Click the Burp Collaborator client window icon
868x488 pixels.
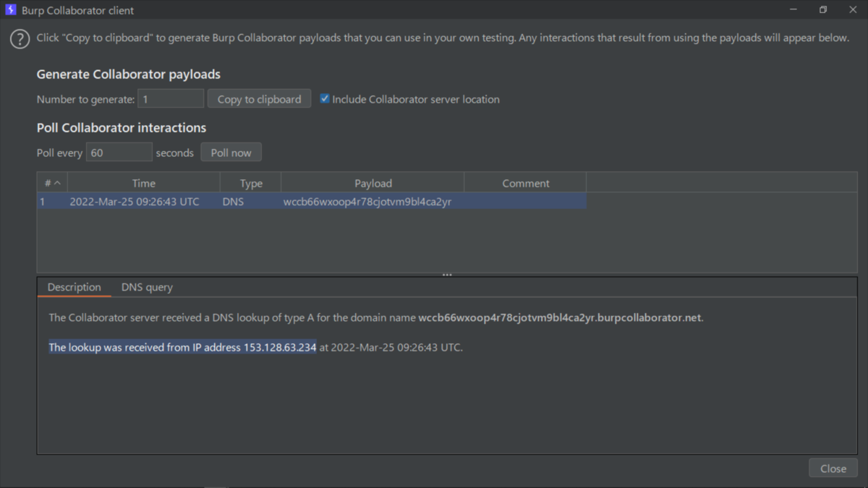point(10,10)
